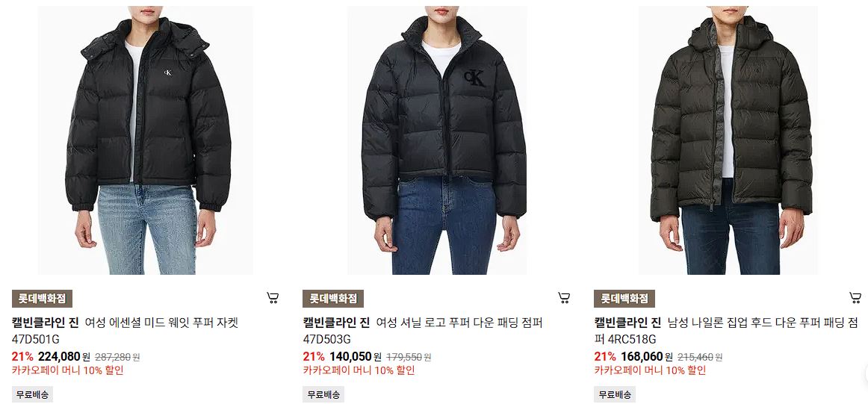Open product title ending 47D501G
Viewport: 868px width, 404px height.
click(x=125, y=330)
